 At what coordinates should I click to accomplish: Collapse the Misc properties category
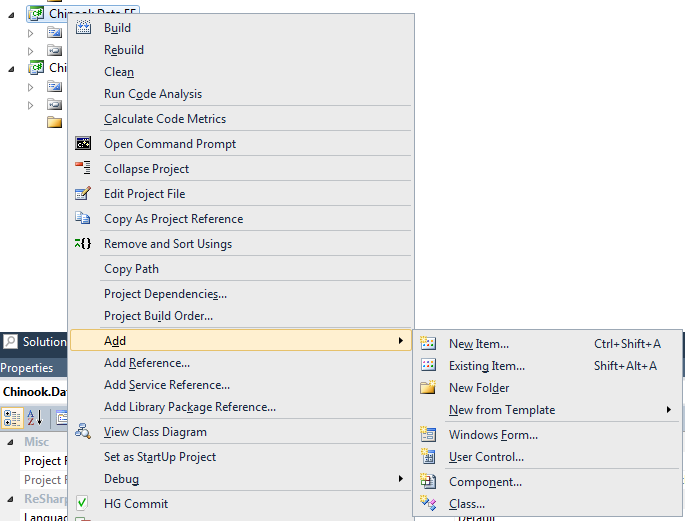pos(10,442)
